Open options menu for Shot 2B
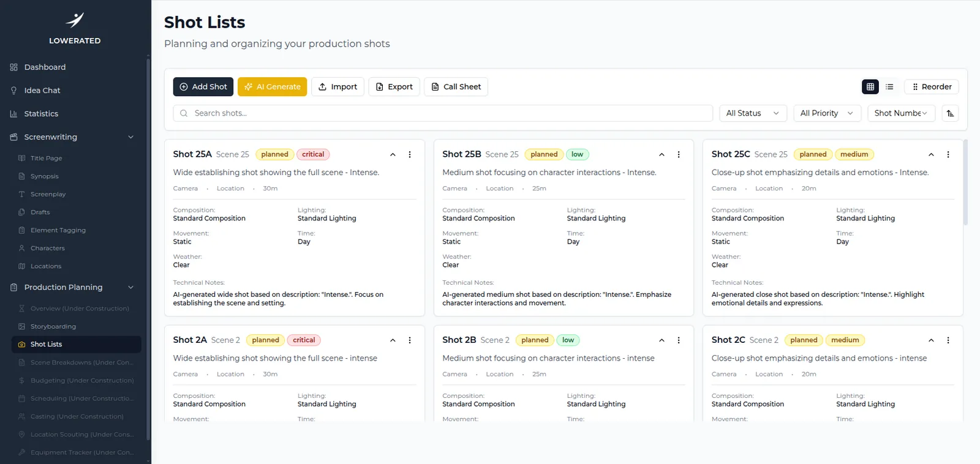This screenshot has height=464, width=980. point(679,340)
